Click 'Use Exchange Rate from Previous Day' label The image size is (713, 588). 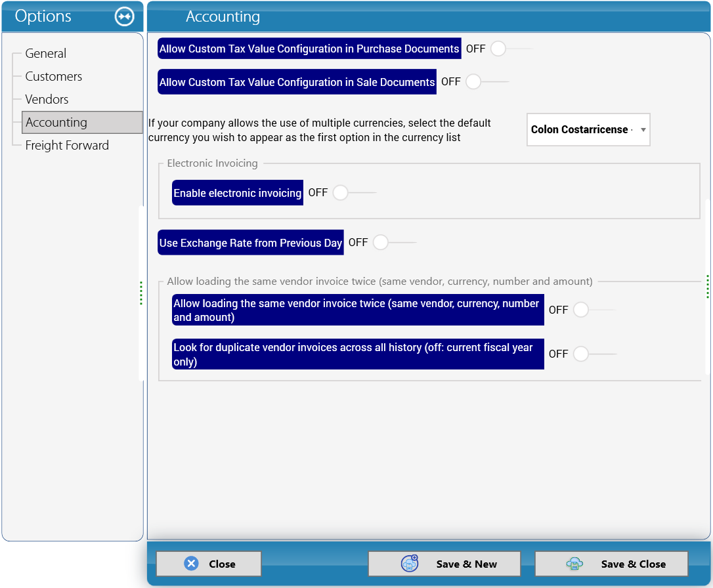point(251,243)
